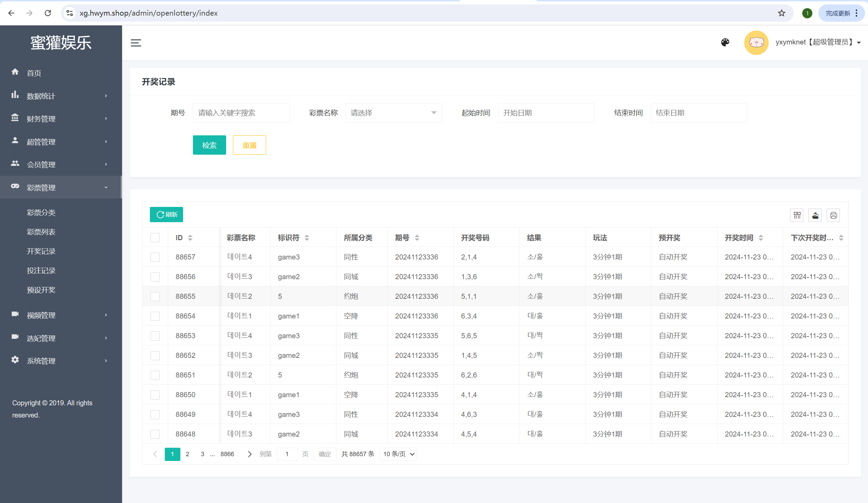The width and height of the screenshot is (868, 503).
Task: Click the browser back arrow
Action: point(12,13)
